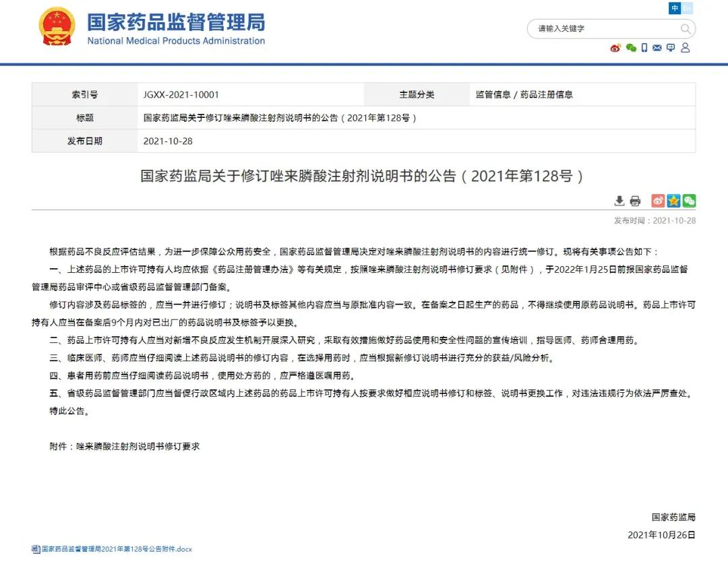728x572 pixels.
Task: Click the user account icon
Action: coord(686,48)
